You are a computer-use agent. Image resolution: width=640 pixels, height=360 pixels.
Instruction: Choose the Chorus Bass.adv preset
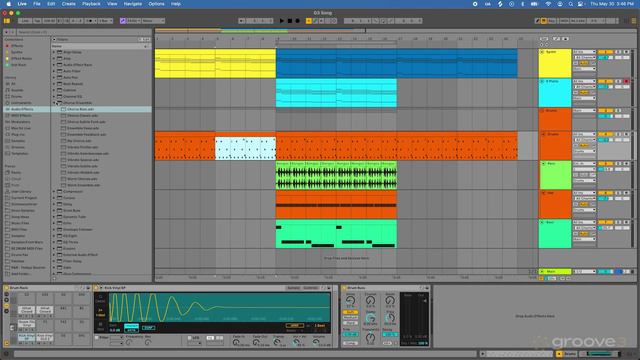click(x=80, y=109)
